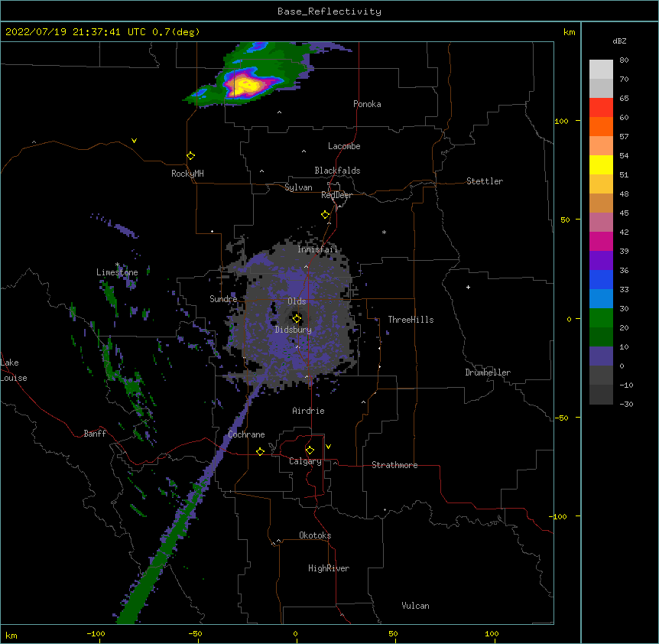Screen dimensions: 659x644
Task: Click the Drumheller label
Action: pos(488,372)
